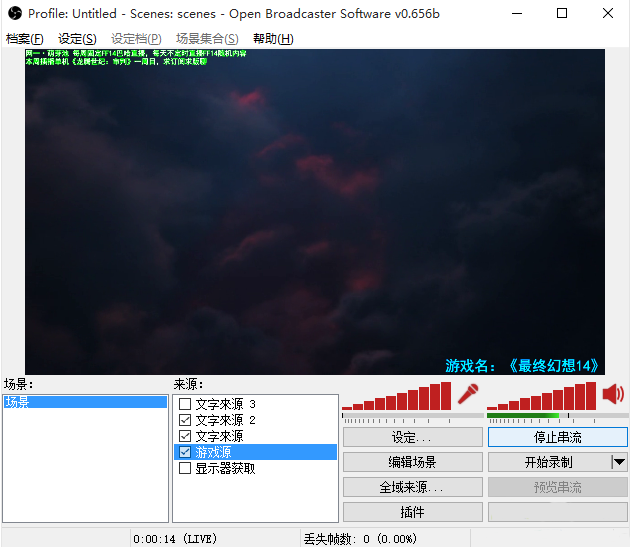
Task: Open the dropdown arrow beside 开始录制
Action: tap(619, 462)
